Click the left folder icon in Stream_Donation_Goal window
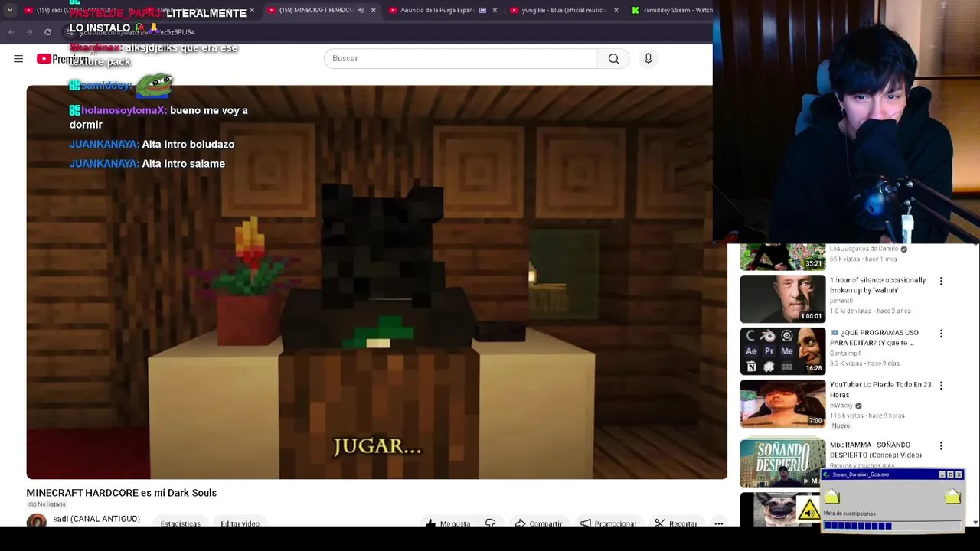Image resolution: width=980 pixels, height=551 pixels. pos(832,498)
